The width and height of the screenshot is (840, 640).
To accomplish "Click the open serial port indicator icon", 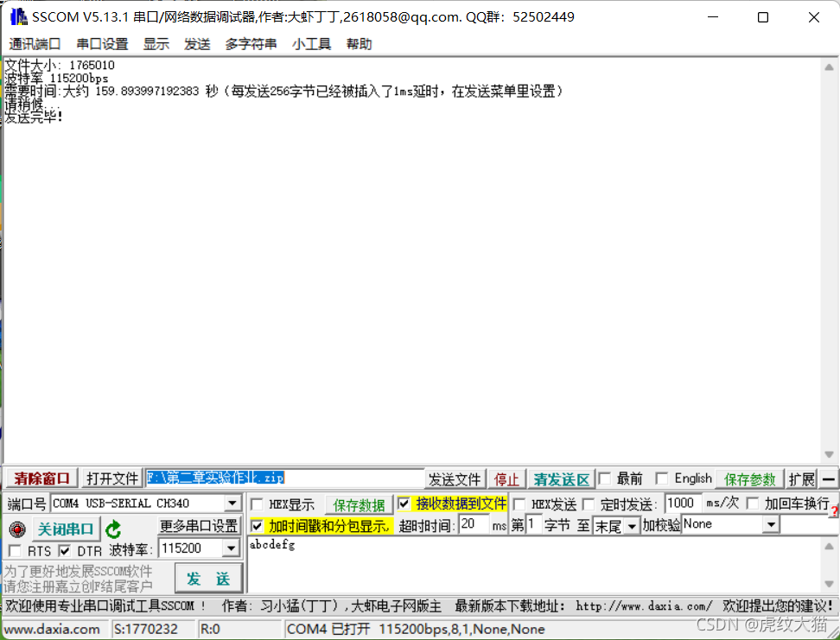I will [17, 529].
